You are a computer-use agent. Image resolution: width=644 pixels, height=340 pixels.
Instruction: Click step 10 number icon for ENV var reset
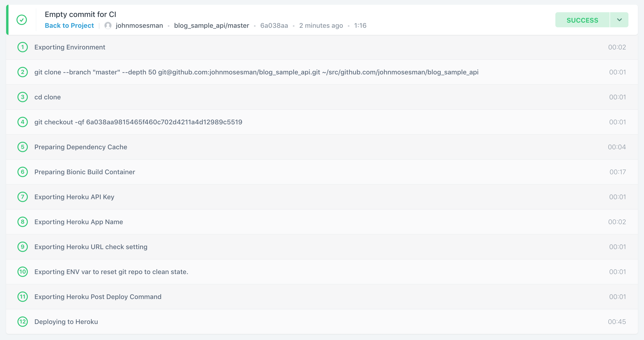click(22, 272)
